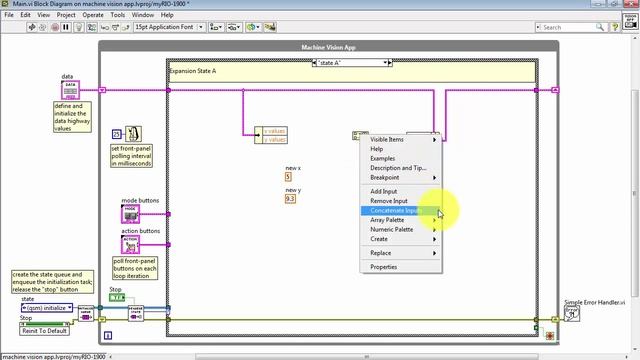Click the Run arrow toolbar button

point(32,27)
